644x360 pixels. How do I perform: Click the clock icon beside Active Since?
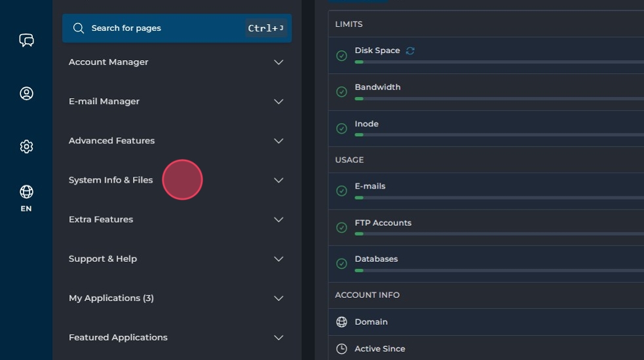[x=341, y=349]
